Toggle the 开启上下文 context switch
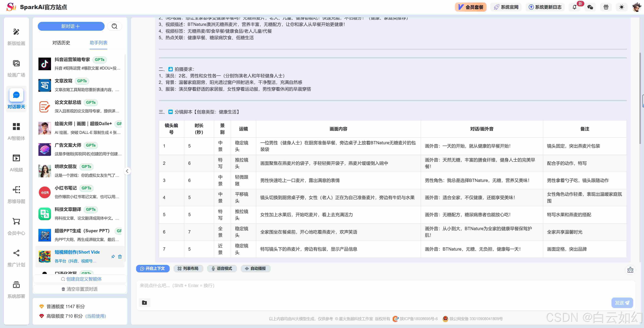The width and height of the screenshot is (644, 328). (152, 269)
